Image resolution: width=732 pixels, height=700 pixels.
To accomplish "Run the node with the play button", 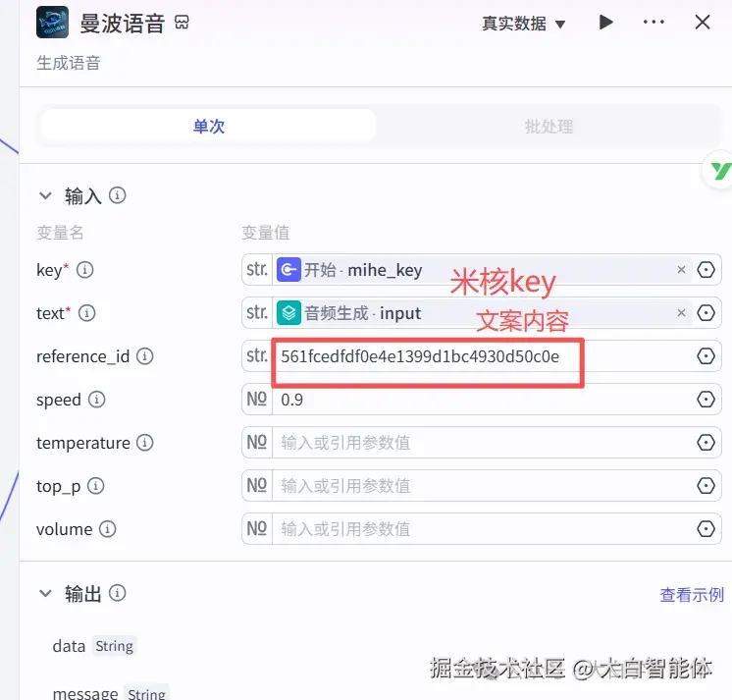I will coord(605,22).
